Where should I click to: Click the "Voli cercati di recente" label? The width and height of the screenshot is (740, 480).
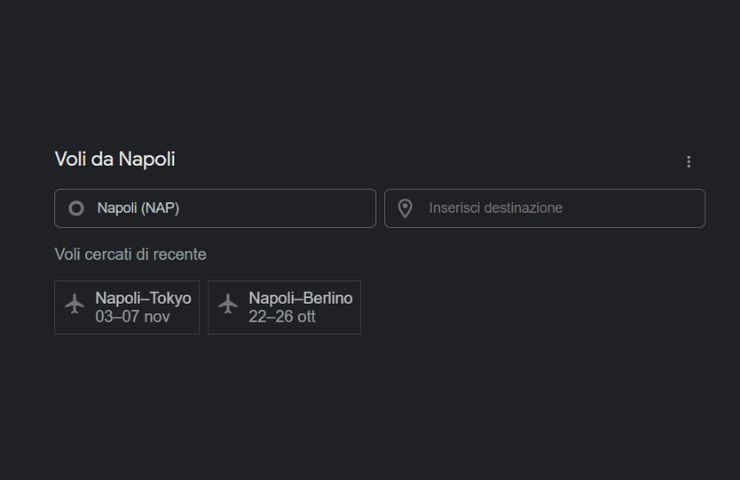(x=130, y=255)
